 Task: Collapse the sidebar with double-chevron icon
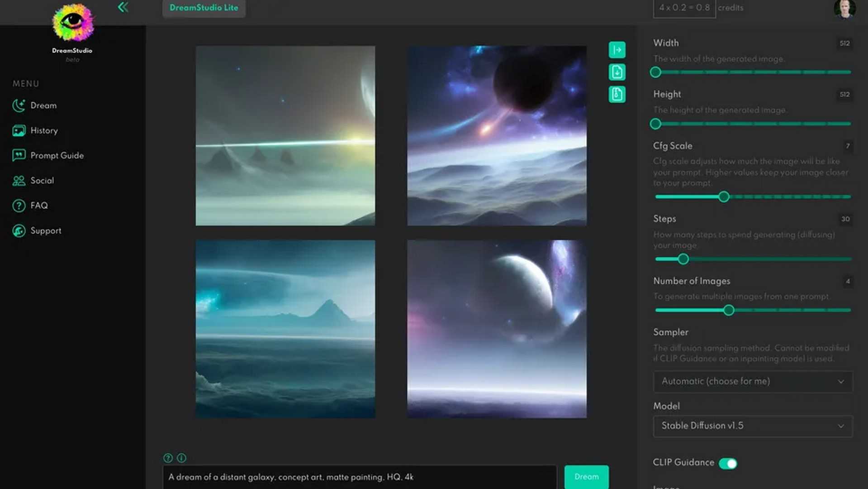click(123, 7)
